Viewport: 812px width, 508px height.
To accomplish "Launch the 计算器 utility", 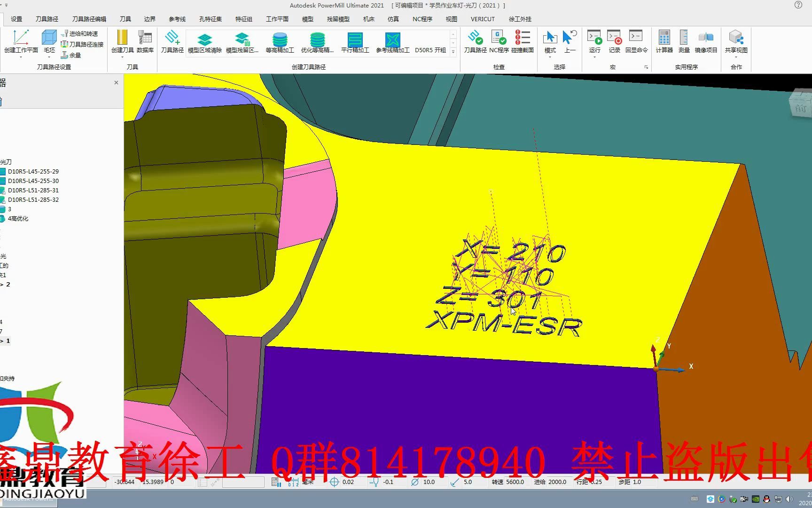I will (x=664, y=41).
